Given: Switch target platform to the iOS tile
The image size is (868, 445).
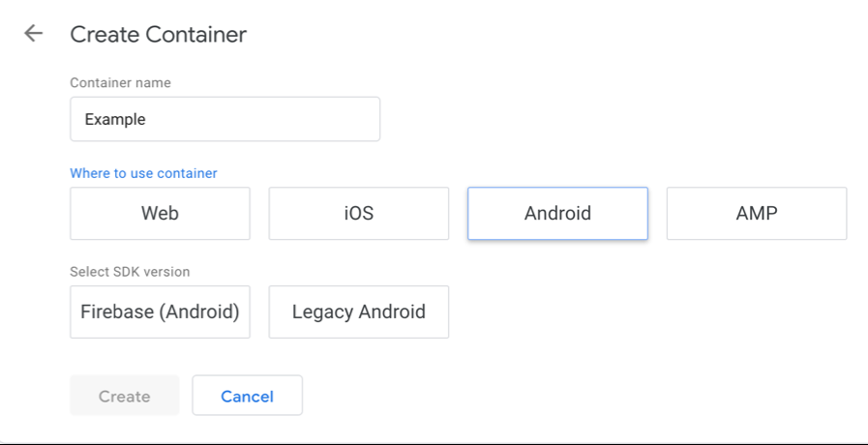Looking at the screenshot, I should tap(358, 214).
